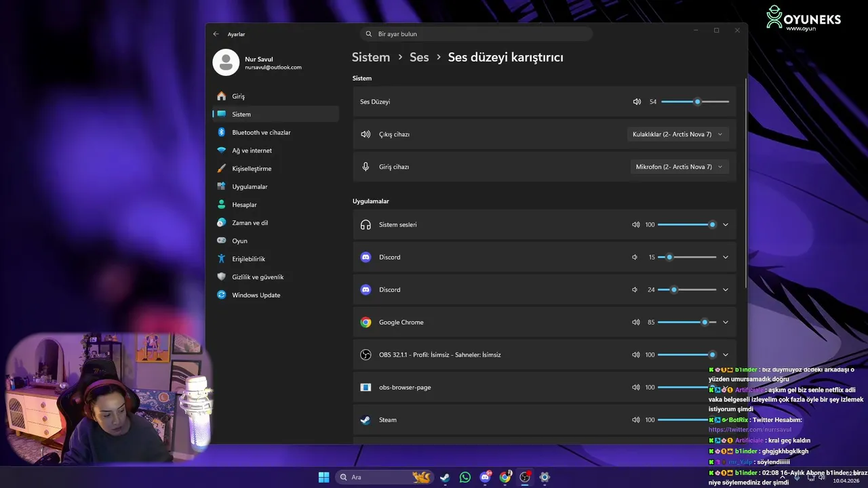Adjust the OBS 32.1.1 volume slider
This screenshot has height=488, width=868.
[x=687, y=354]
